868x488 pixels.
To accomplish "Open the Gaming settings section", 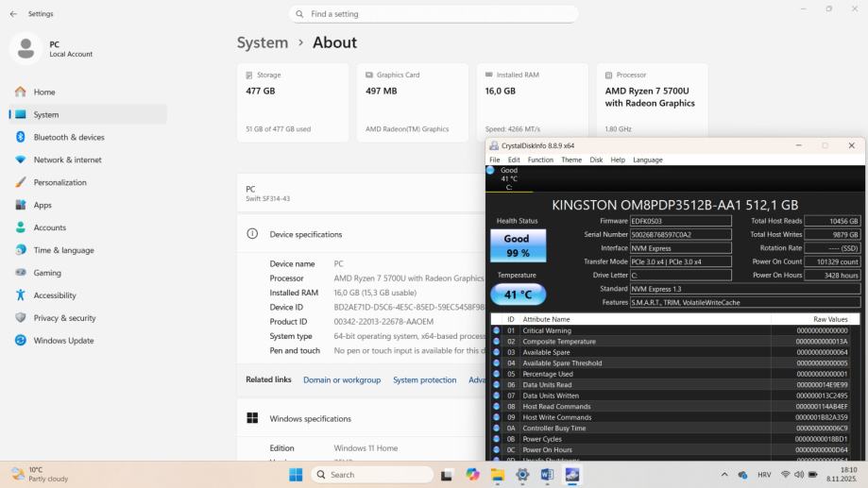I will pyautogui.click(x=47, y=273).
